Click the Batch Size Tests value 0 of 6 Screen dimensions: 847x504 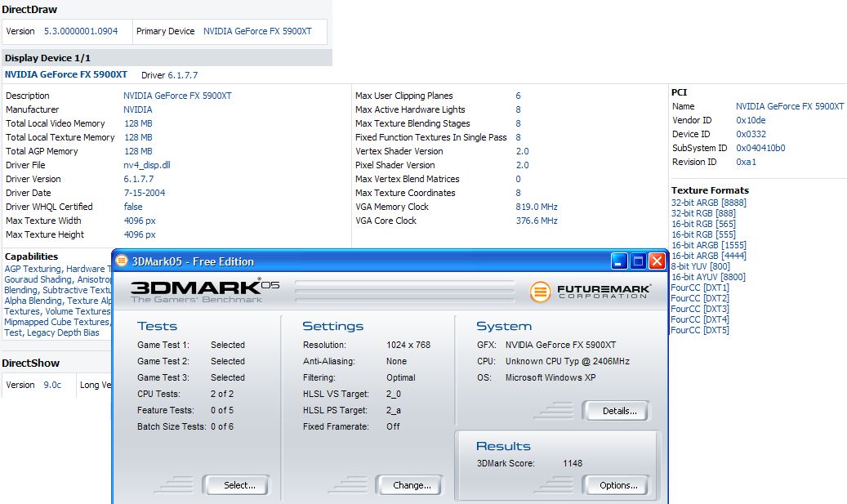click(x=222, y=426)
